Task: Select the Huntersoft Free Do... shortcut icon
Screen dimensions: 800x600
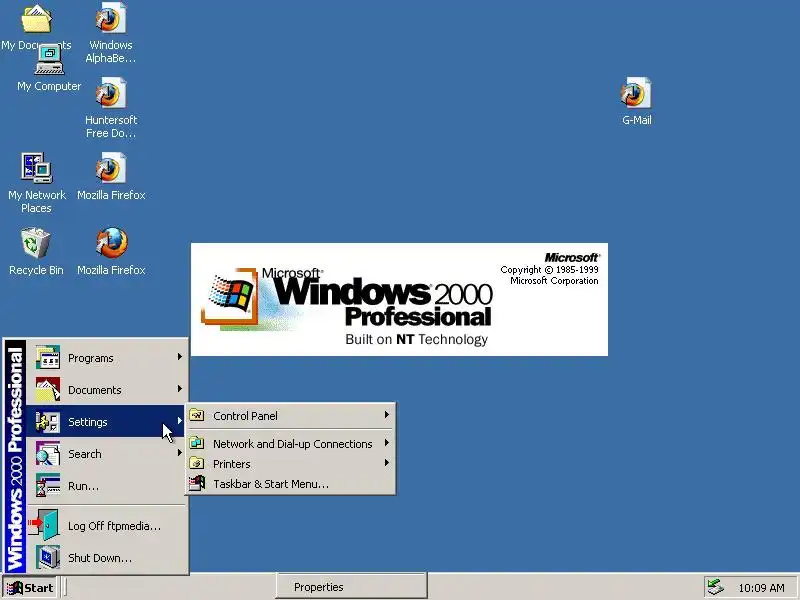Action: point(111,93)
